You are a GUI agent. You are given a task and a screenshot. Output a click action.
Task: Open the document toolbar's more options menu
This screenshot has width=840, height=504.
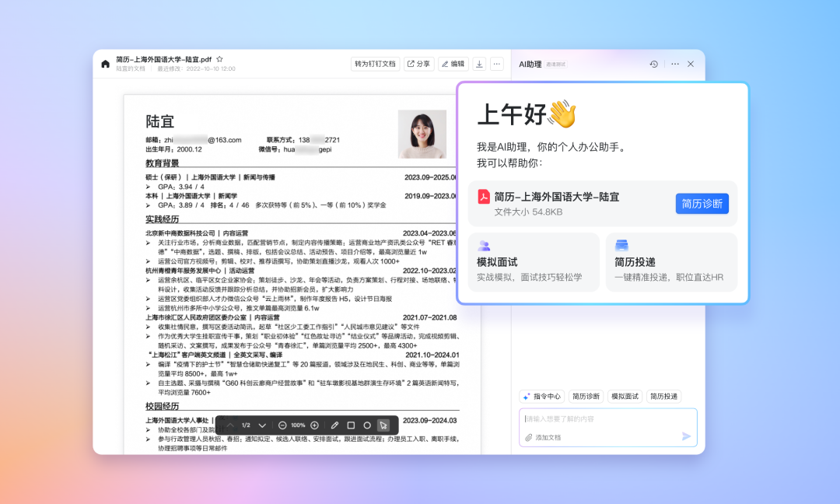[x=497, y=64]
